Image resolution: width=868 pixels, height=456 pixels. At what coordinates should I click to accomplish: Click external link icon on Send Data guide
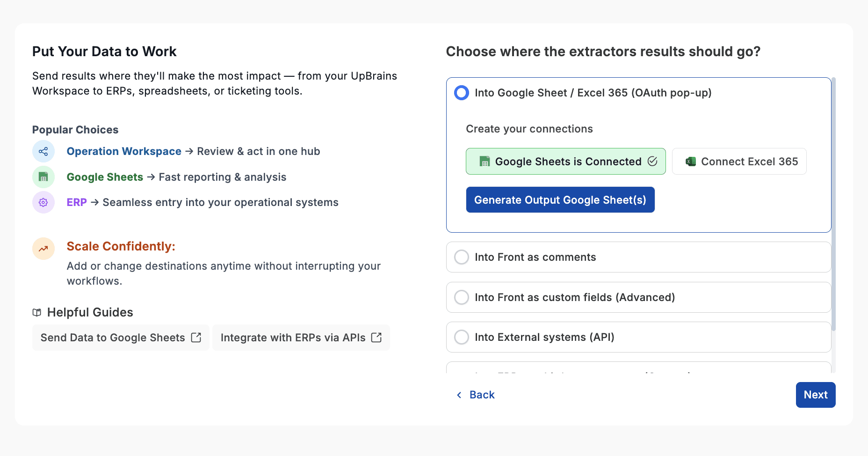point(196,338)
